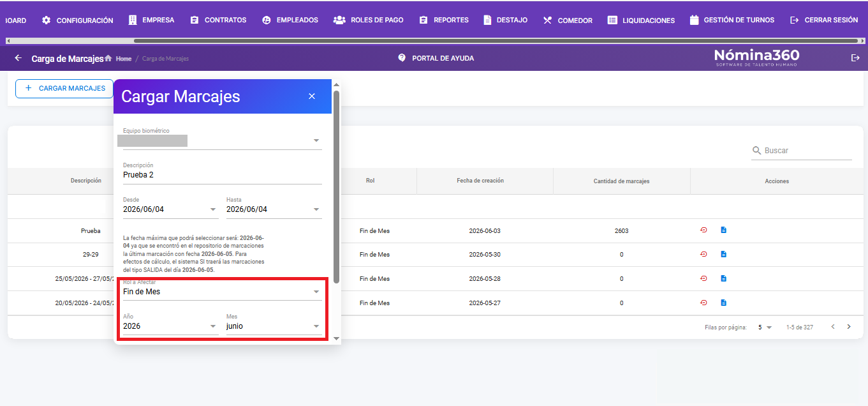868x406 pixels.
Task: Click the Gestión de Turnos calendar icon
Action: click(x=695, y=20)
